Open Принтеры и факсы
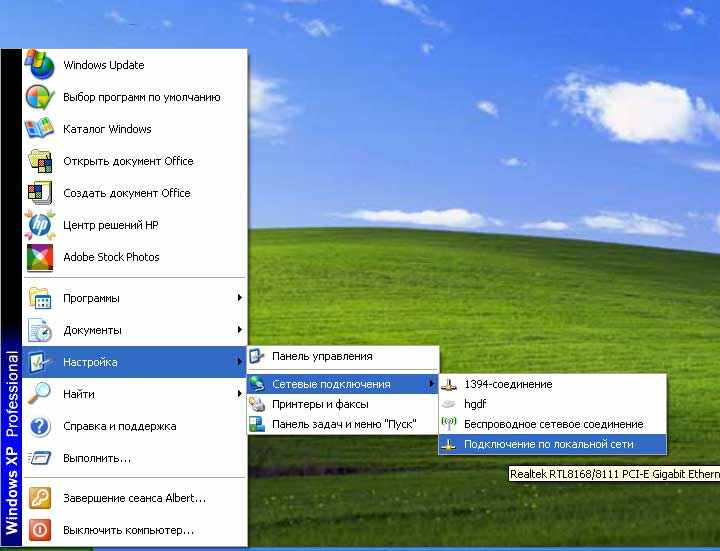Screen dimensions: 720x551 343,404
